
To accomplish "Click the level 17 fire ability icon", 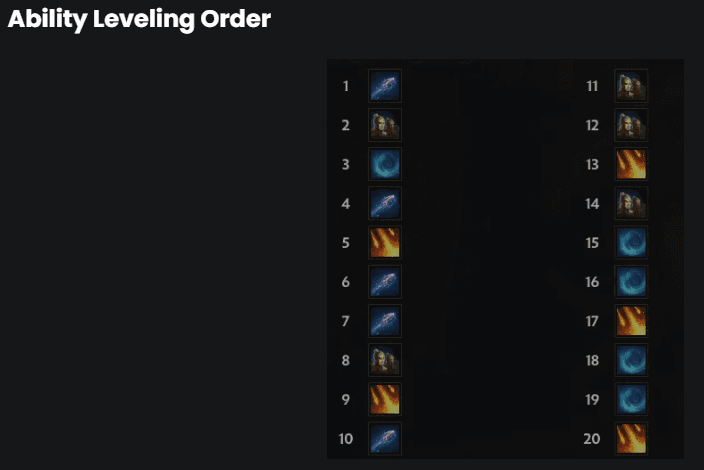I will (631, 321).
